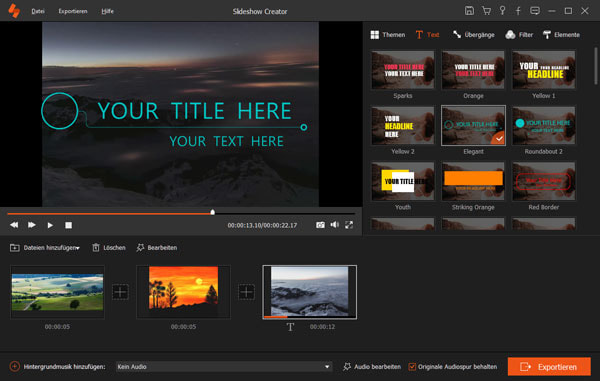Image resolution: width=600 pixels, height=381 pixels.
Task: Click the add background music plus icon
Action: (15, 366)
